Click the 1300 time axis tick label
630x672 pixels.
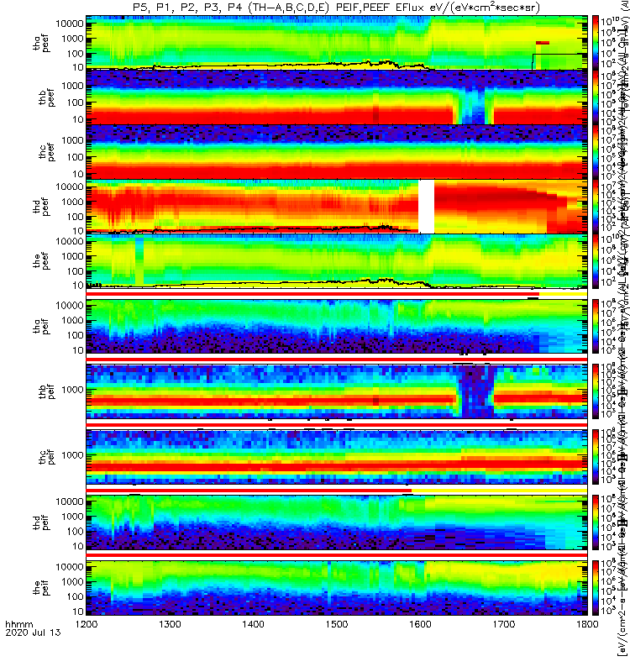170,623
